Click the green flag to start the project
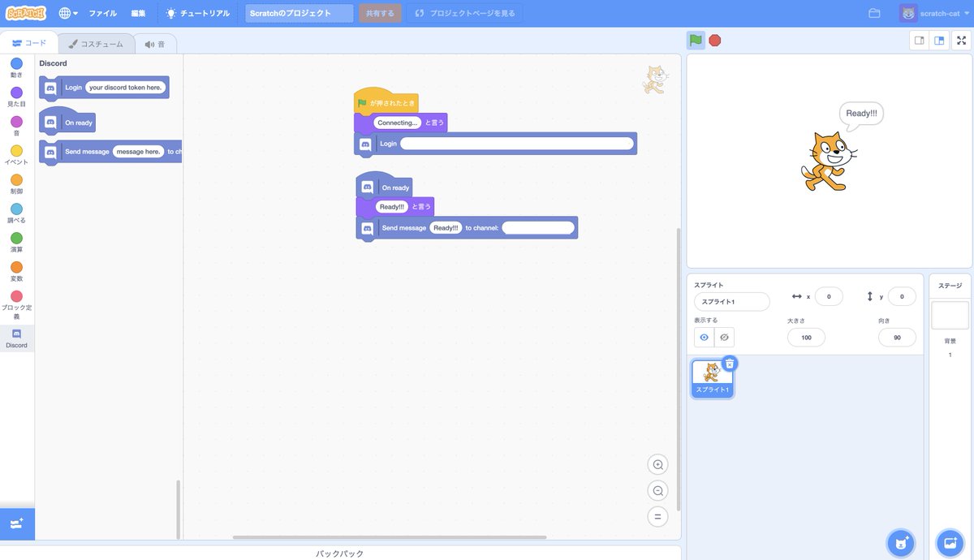The image size is (974, 560). pos(694,38)
